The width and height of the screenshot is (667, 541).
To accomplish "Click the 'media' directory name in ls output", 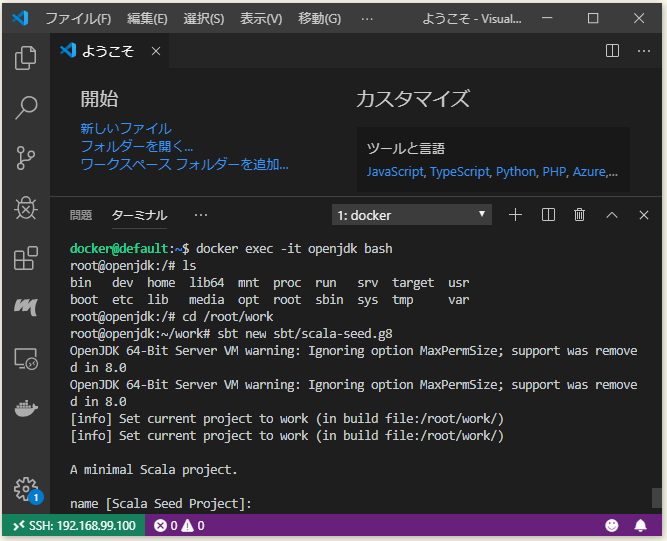I will pos(206,300).
